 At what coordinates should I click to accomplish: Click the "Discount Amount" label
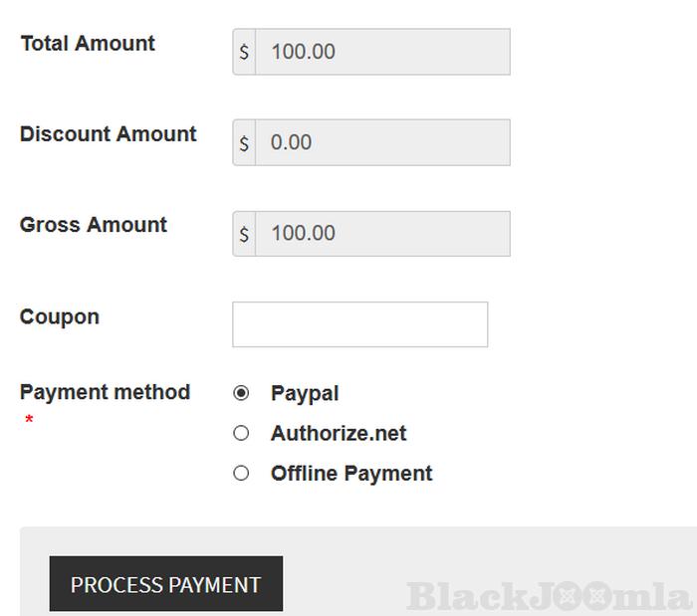[109, 134]
